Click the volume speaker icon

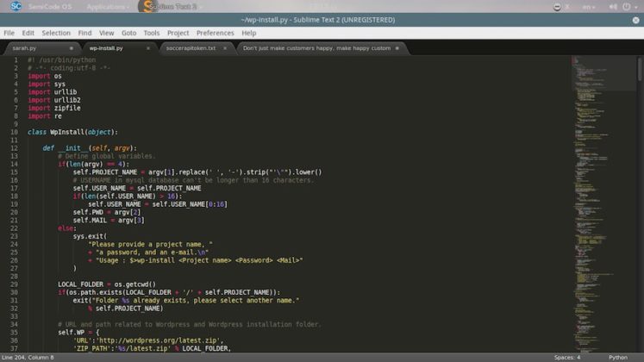[x=613, y=7]
